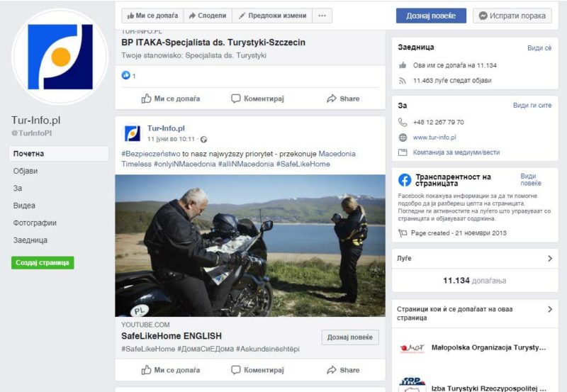Click the 'Дознај повеќе' button on the YouTube card
Viewport: 567px width, 392px height.
[349, 337]
